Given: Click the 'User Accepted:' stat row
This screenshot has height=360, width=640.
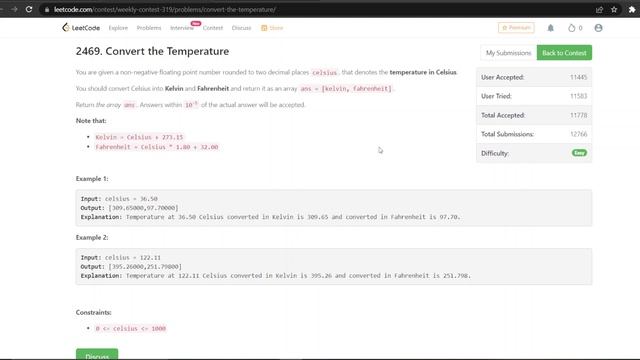Looking at the screenshot, I should click(534, 77).
